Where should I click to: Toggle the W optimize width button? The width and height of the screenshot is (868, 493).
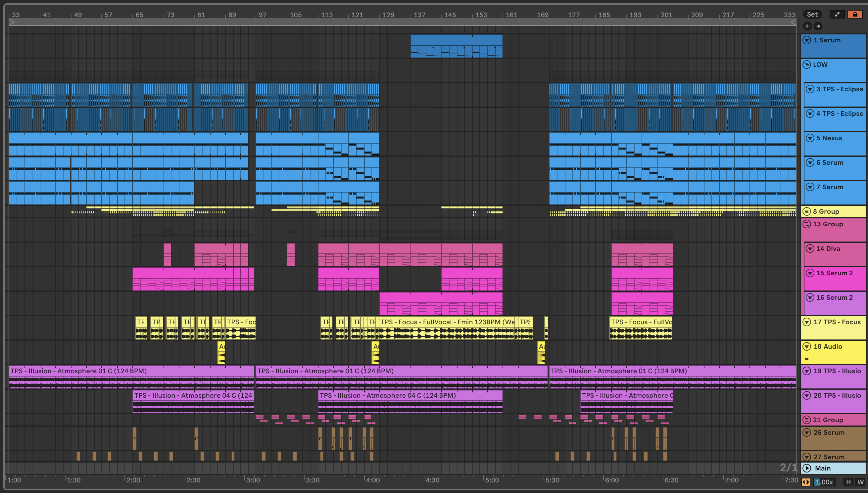coord(860,482)
